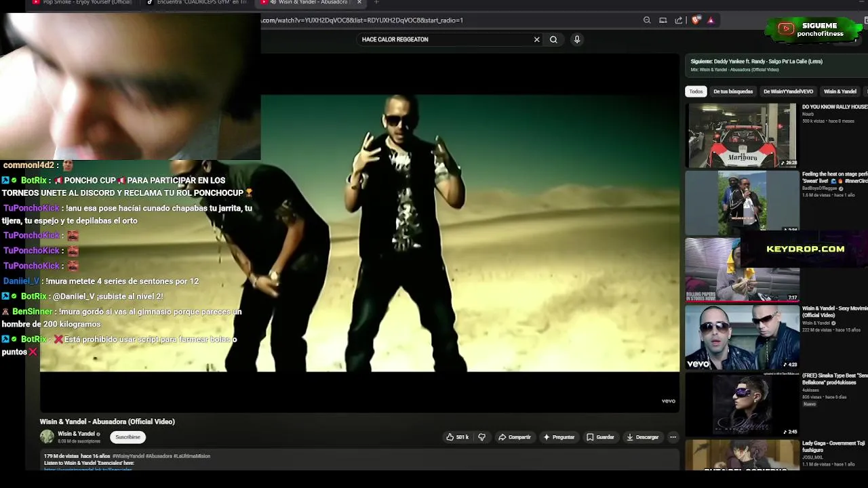The height and width of the screenshot is (488, 868).
Task: Subscribe to Wisin & Yandel with Suscribirse
Action: pos(127,437)
